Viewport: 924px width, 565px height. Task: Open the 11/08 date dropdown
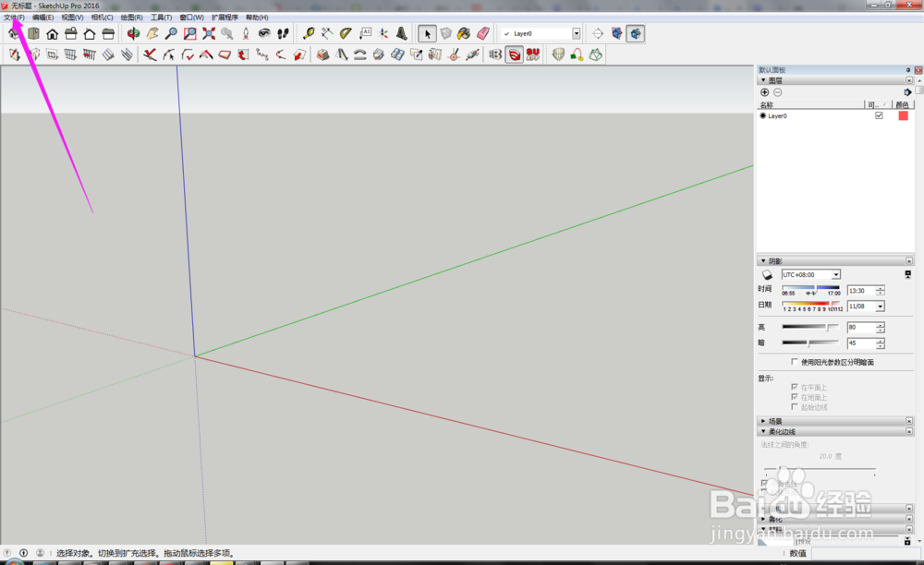(x=880, y=307)
